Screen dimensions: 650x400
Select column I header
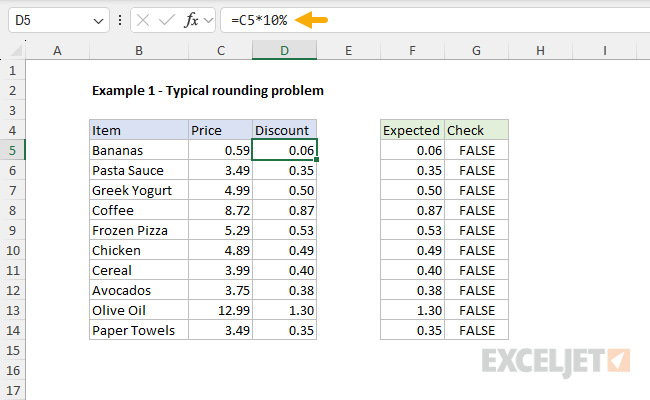pos(604,51)
